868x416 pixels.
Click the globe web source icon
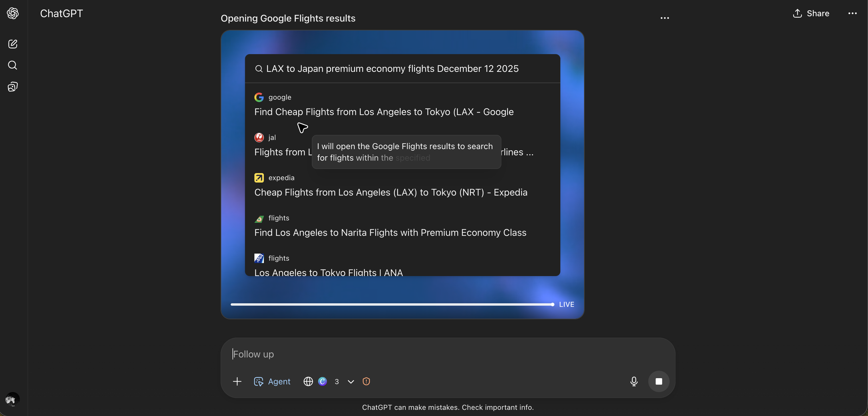pos(308,382)
